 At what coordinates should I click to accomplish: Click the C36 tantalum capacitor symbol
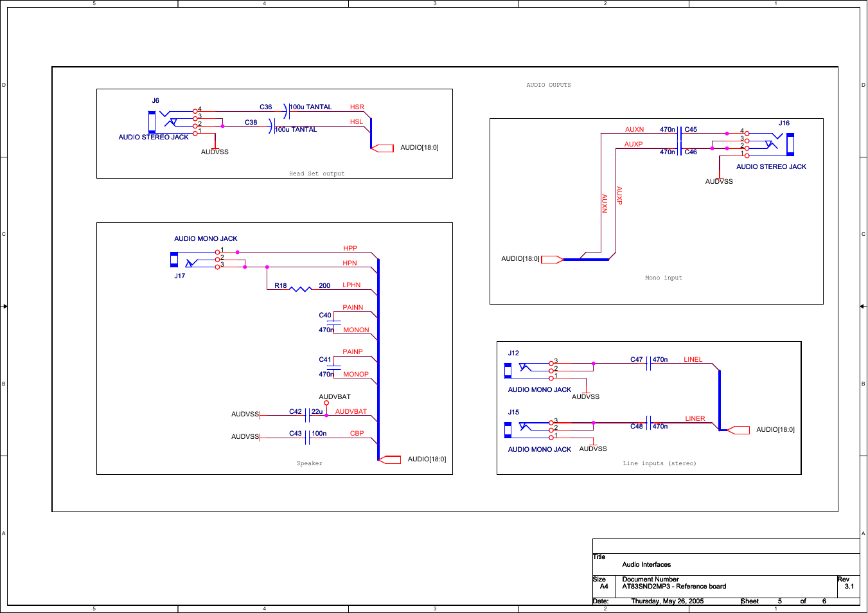(x=287, y=111)
